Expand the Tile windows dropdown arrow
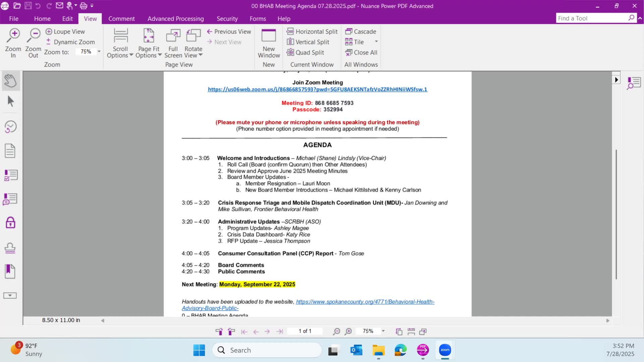This screenshot has height=362, width=644. coord(376,42)
